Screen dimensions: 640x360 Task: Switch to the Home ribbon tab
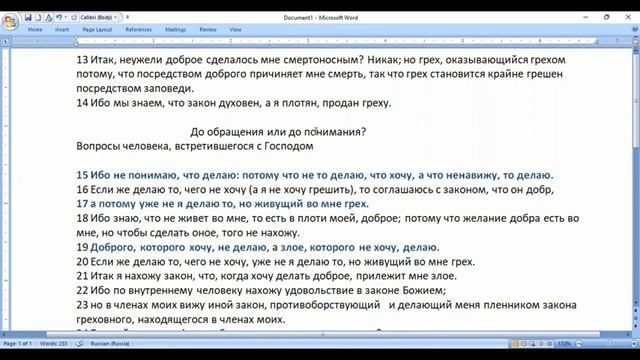click(35, 29)
